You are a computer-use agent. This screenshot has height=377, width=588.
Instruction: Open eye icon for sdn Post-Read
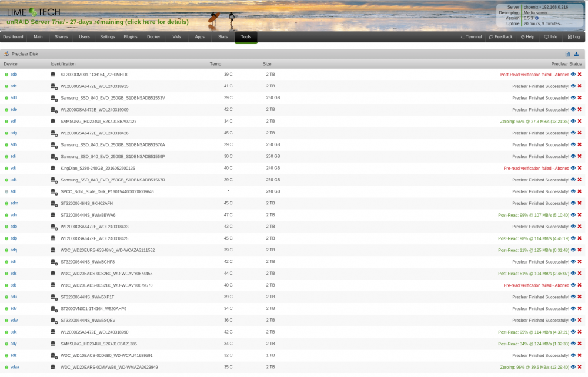(x=573, y=215)
